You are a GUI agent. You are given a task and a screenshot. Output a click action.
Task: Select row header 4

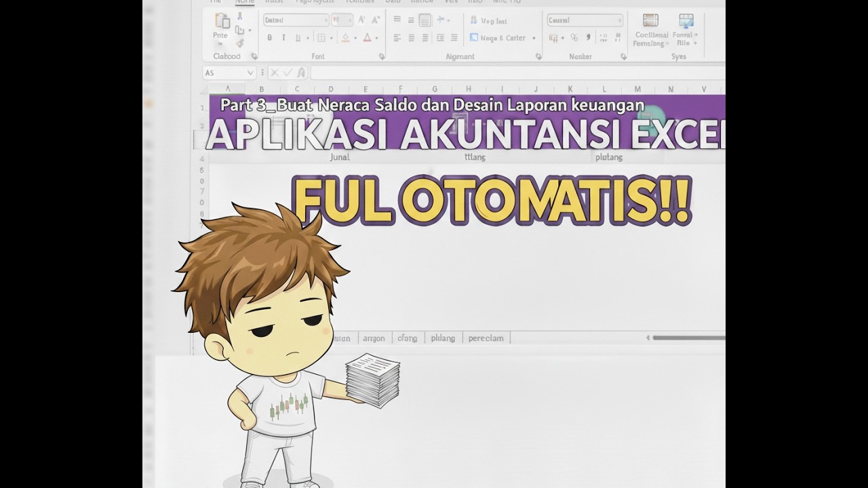click(202, 158)
